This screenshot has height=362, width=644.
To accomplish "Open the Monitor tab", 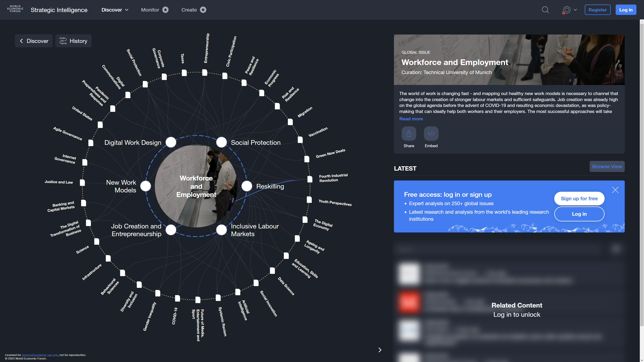I will coord(154,10).
